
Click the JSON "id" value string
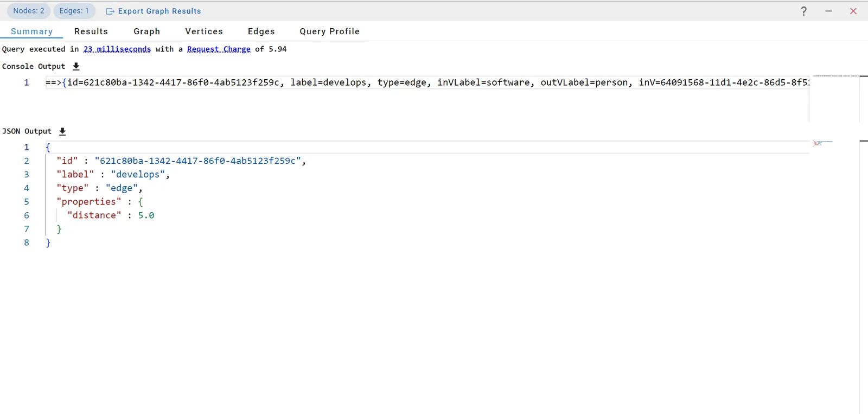point(197,161)
